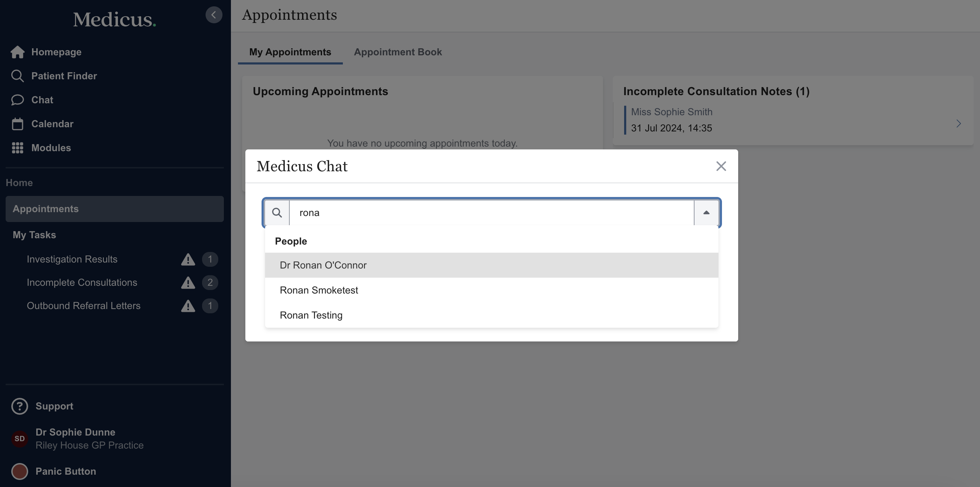Open Incomplete Consultations task link
This screenshot has width=980, height=487.
pos(82,283)
